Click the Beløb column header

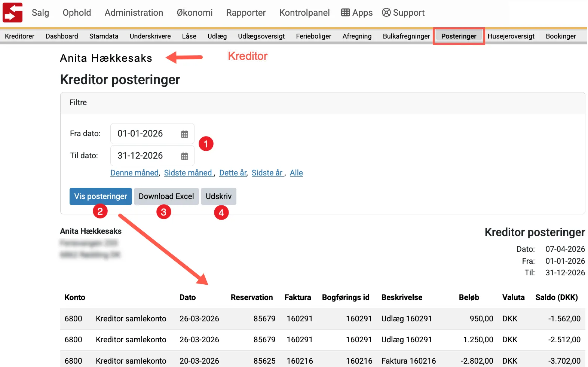pos(469,297)
